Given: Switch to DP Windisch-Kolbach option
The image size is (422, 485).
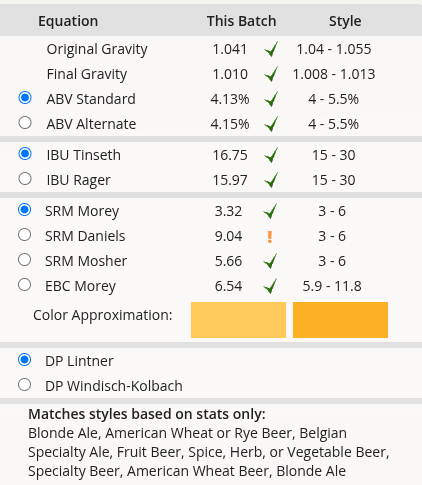Looking at the screenshot, I should pyautogui.click(x=25, y=385).
